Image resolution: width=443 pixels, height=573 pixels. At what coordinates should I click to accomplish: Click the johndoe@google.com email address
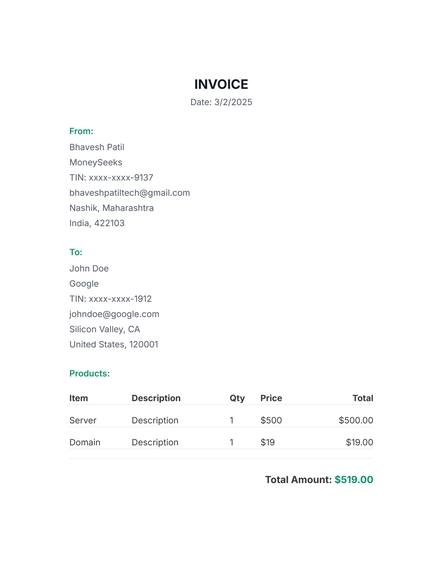click(x=114, y=314)
